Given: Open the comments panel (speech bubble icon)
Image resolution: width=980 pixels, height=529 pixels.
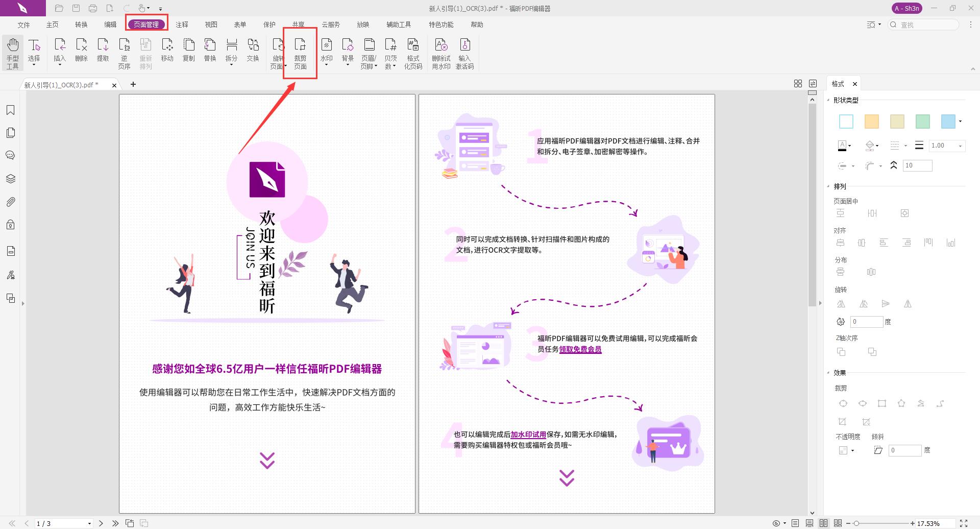Looking at the screenshot, I should [11, 155].
